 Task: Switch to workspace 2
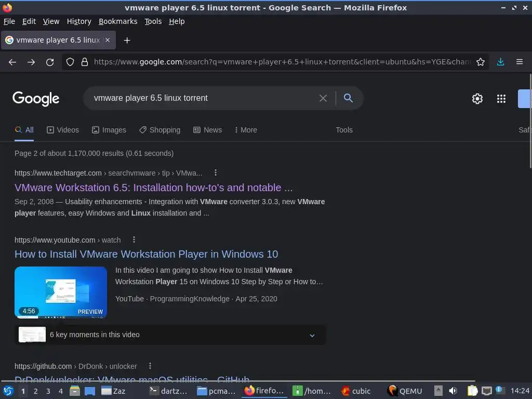tap(36, 391)
